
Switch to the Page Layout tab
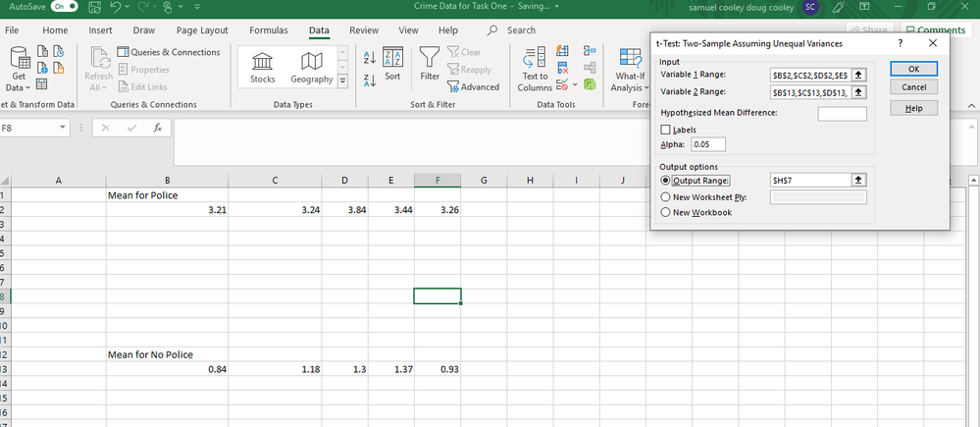pyautogui.click(x=202, y=30)
